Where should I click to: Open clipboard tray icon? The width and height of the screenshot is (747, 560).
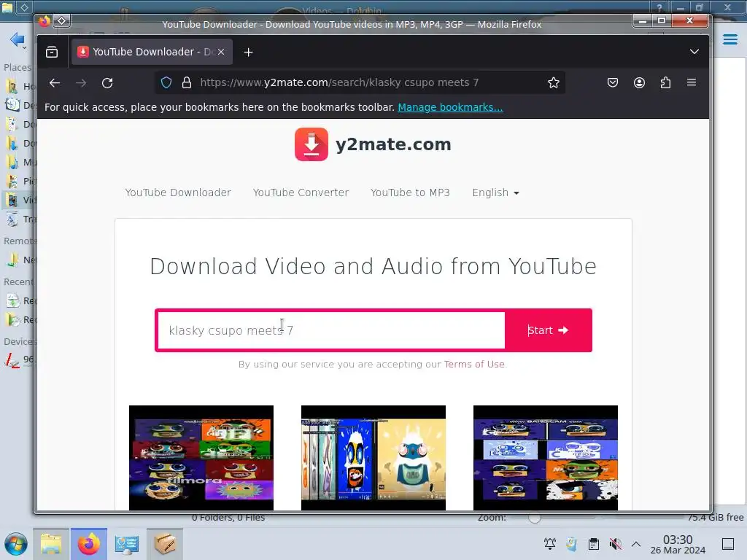(594, 544)
